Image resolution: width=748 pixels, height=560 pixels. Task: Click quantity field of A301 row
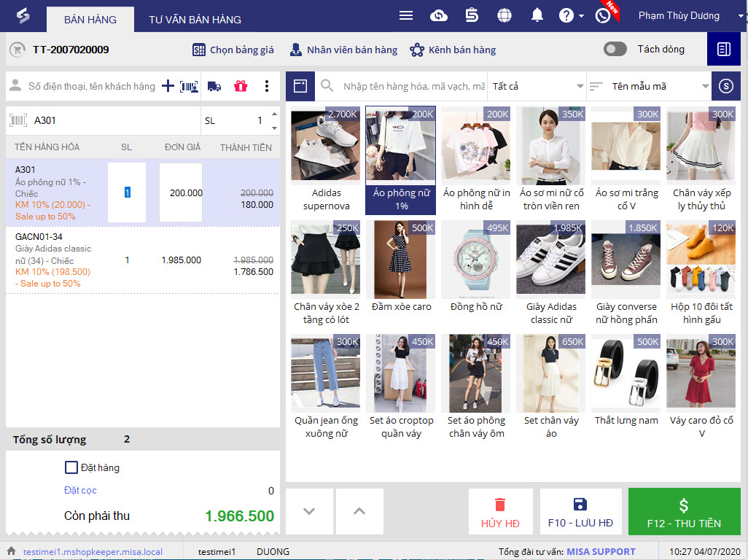click(127, 192)
